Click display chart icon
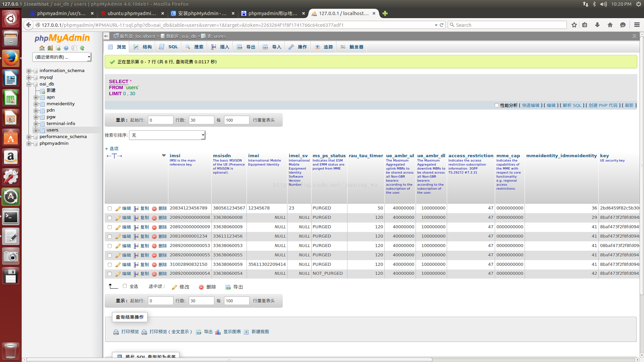Viewport: 644px width, 362px height. tap(218, 332)
